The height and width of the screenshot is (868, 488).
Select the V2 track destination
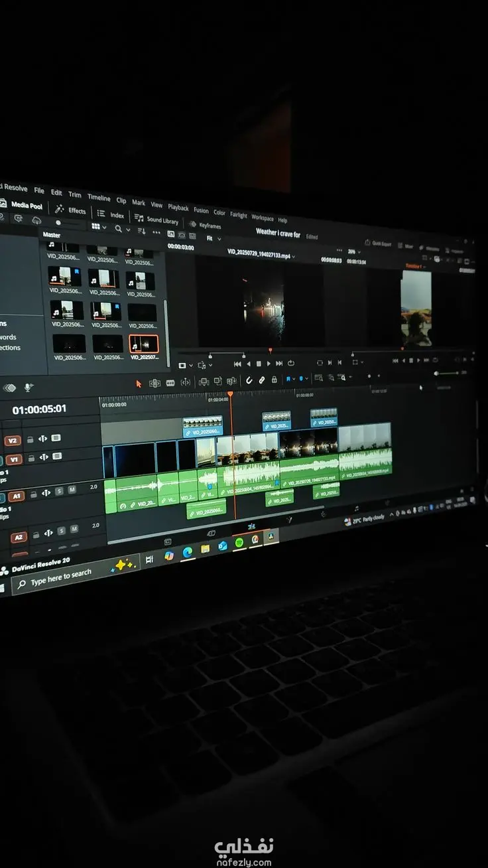(x=13, y=441)
